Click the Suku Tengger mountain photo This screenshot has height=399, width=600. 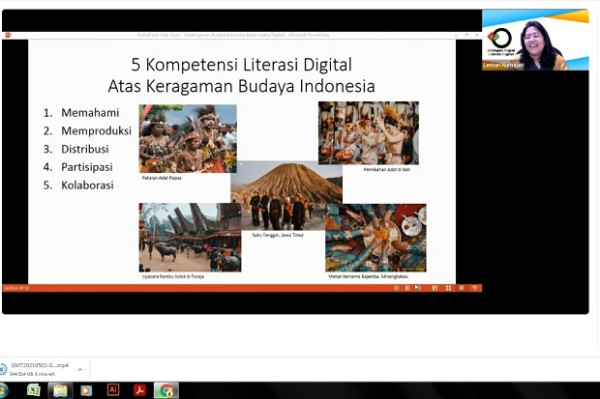(x=287, y=195)
